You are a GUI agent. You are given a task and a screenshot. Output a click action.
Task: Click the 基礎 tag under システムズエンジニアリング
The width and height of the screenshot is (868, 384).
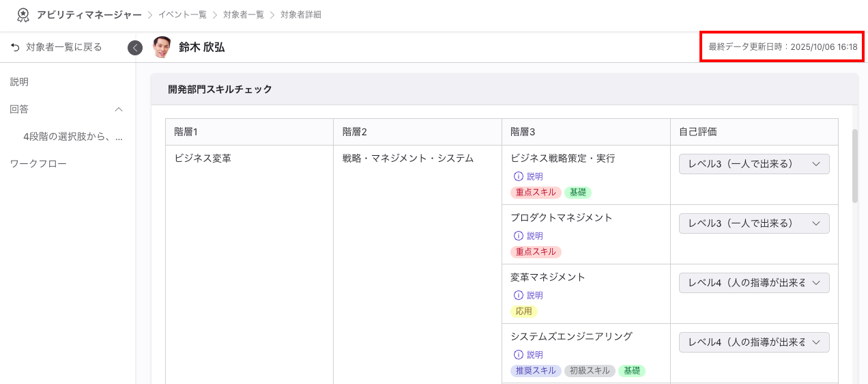coord(632,371)
